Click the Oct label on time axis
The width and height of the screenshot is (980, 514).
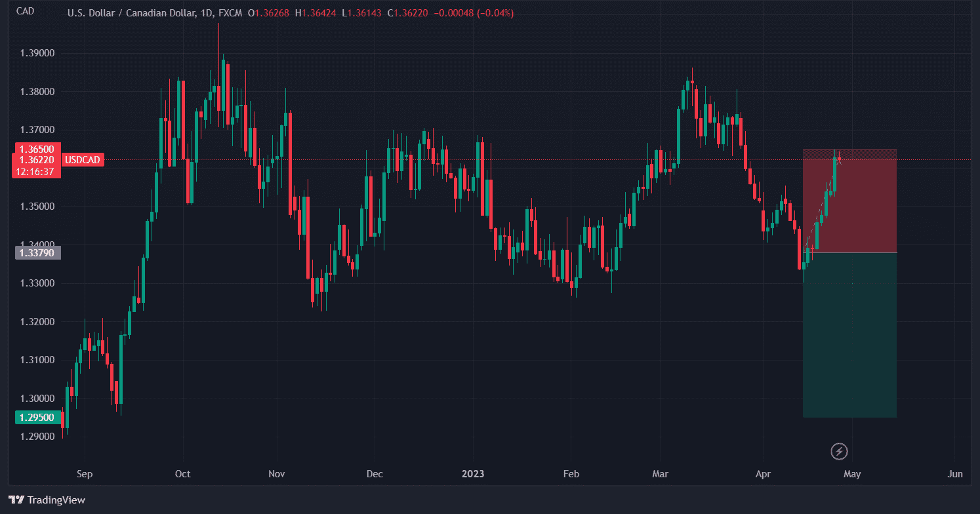(x=183, y=474)
